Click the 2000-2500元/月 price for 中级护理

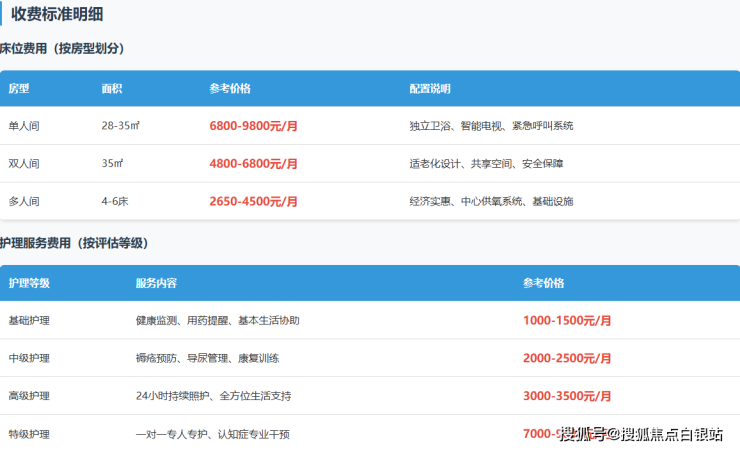click(x=567, y=358)
